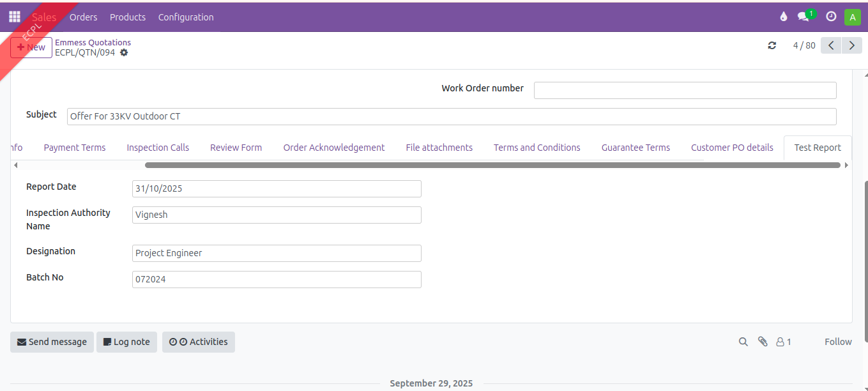Click the horizontal tab scrollbar
This screenshot has height=391, width=868.
[492, 165]
